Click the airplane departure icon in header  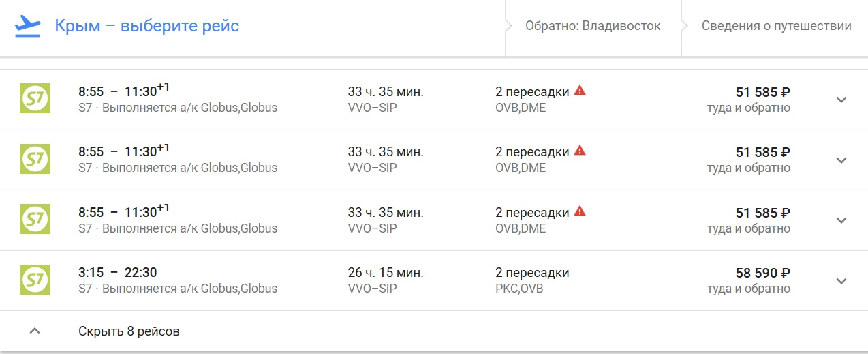28,26
